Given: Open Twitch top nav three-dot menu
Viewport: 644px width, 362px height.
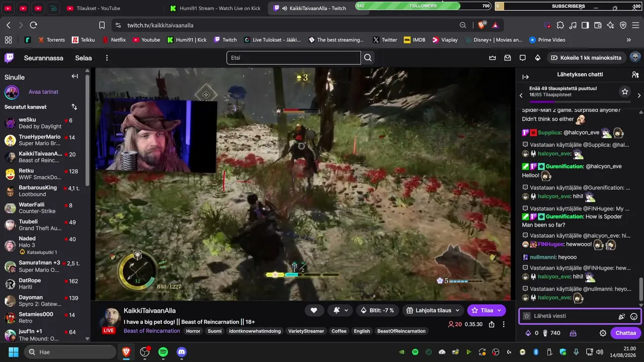Looking at the screenshot, I should point(107,58).
